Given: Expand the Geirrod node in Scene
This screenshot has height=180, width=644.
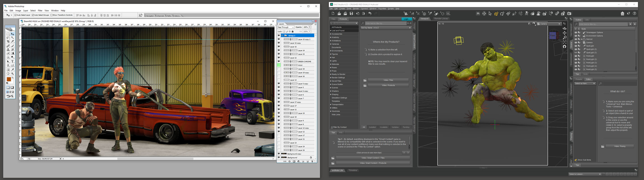Looking at the screenshot, I should pos(582,39).
